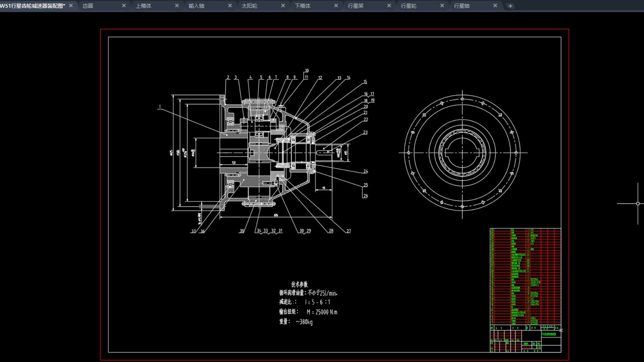The width and height of the screenshot is (644, 362).
Task: Close the 下箱体 tab
Action: click(336, 6)
